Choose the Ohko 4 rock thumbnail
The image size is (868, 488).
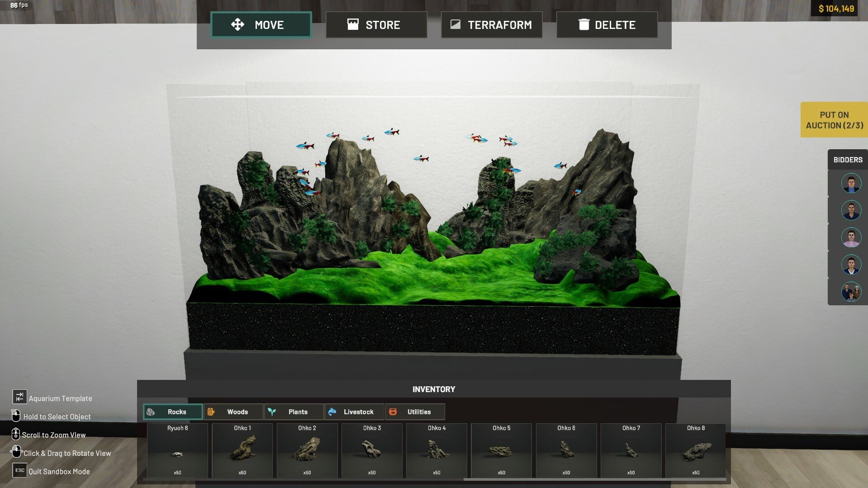(x=436, y=450)
